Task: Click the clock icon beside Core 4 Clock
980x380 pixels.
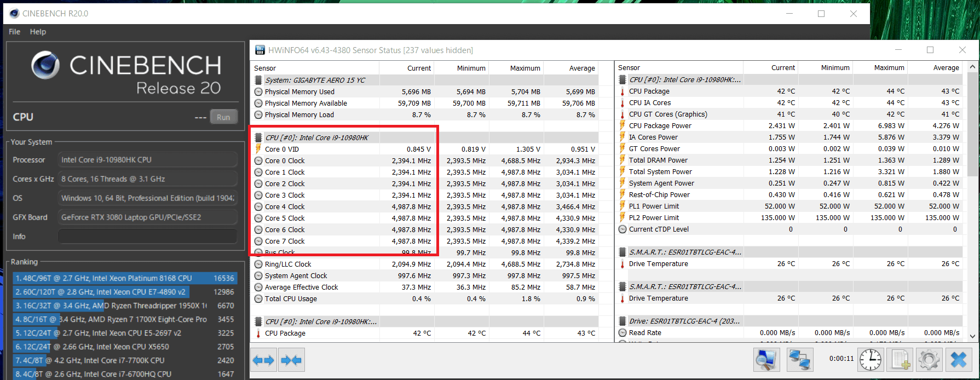Action: (258, 206)
